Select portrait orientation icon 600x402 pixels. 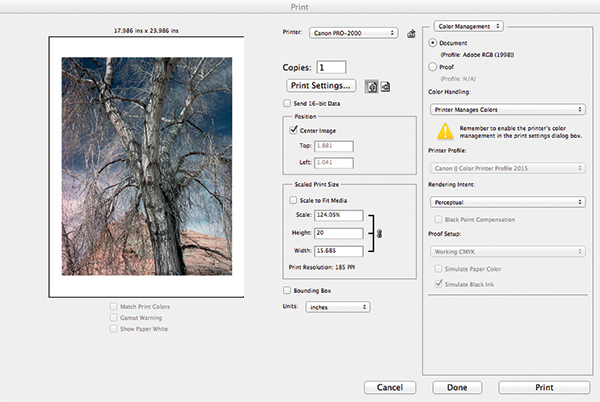pyautogui.click(x=371, y=86)
